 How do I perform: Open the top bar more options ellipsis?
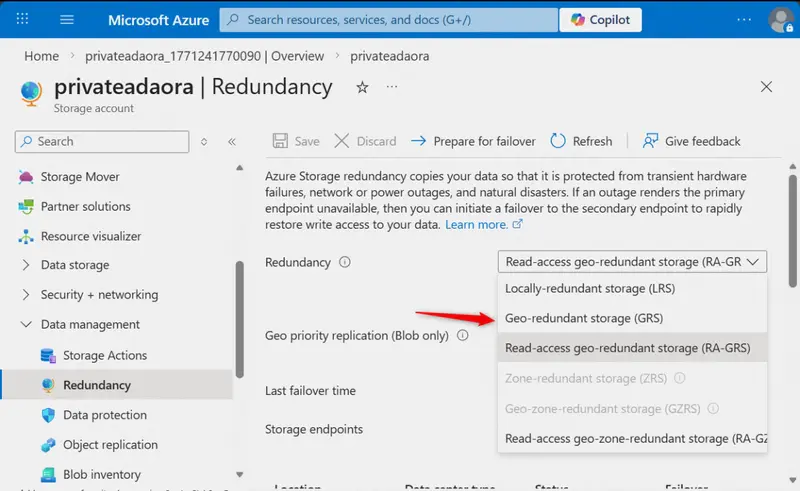tap(744, 19)
